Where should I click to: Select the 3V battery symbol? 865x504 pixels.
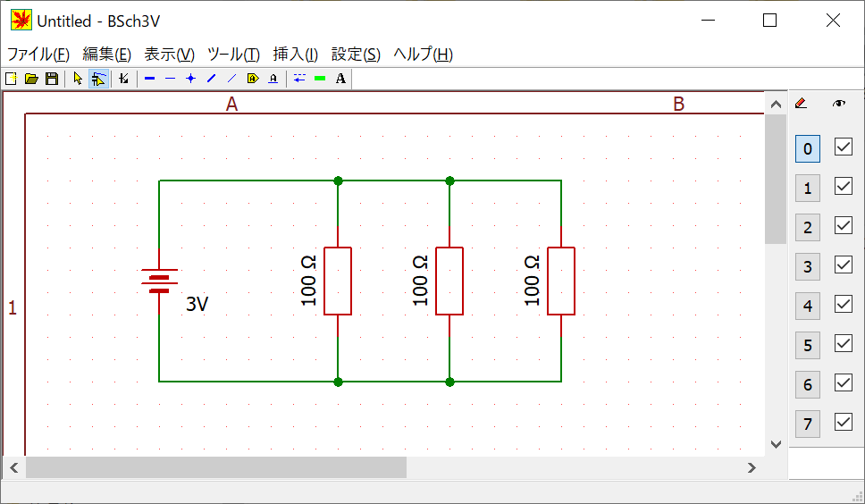(x=159, y=281)
